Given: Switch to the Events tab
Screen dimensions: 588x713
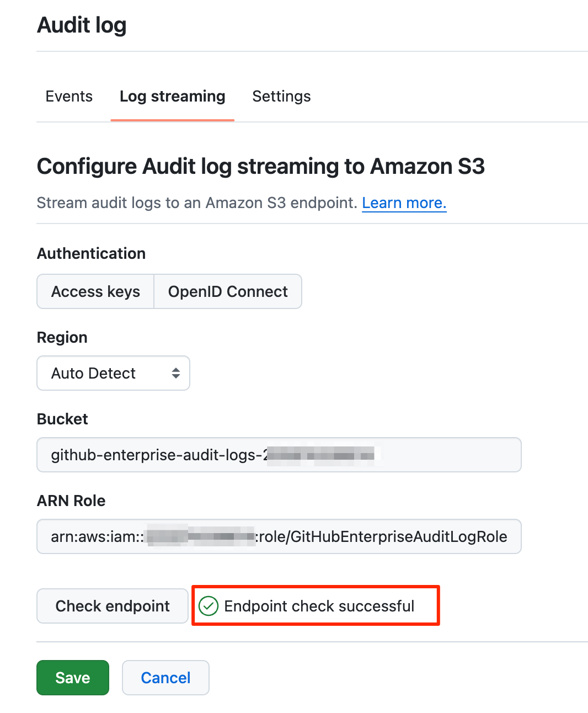Looking at the screenshot, I should [69, 96].
